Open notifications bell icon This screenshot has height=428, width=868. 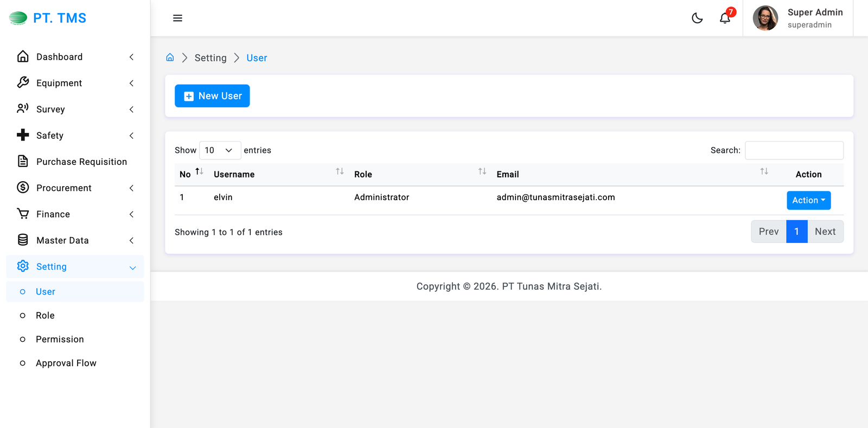(x=725, y=18)
